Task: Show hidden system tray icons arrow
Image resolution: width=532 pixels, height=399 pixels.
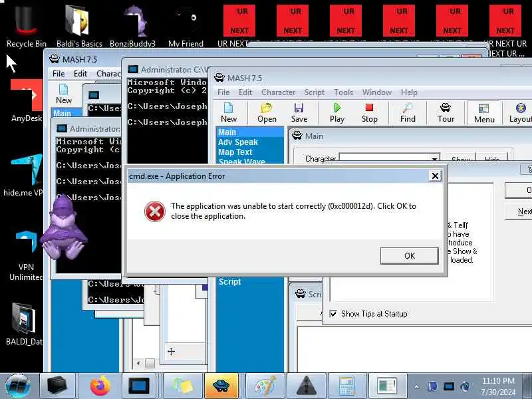Action: (417, 386)
